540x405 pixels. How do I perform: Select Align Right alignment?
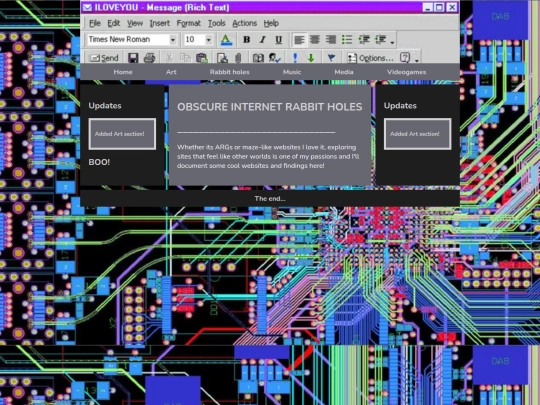point(331,40)
